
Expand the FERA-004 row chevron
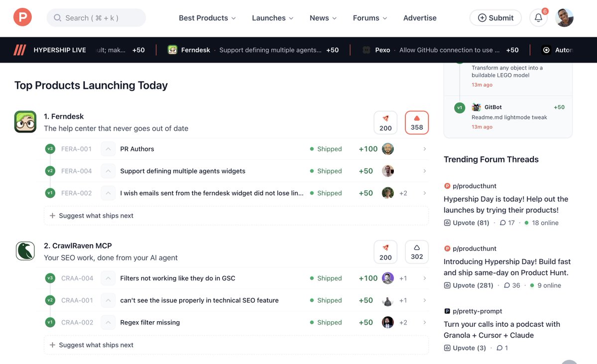pyautogui.click(x=425, y=171)
